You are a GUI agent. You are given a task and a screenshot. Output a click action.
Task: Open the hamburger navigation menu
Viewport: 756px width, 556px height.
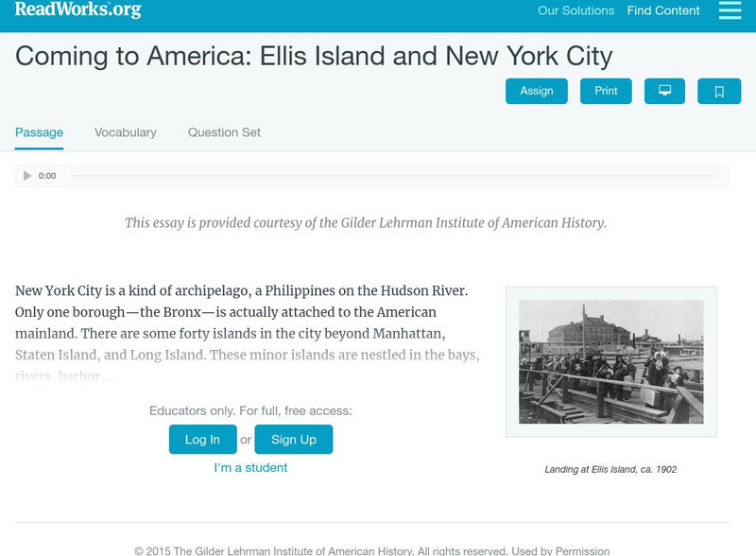tap(729, 11)
